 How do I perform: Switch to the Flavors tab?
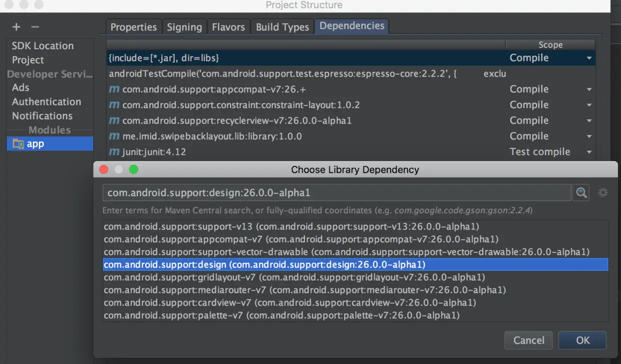pos(228,27)
